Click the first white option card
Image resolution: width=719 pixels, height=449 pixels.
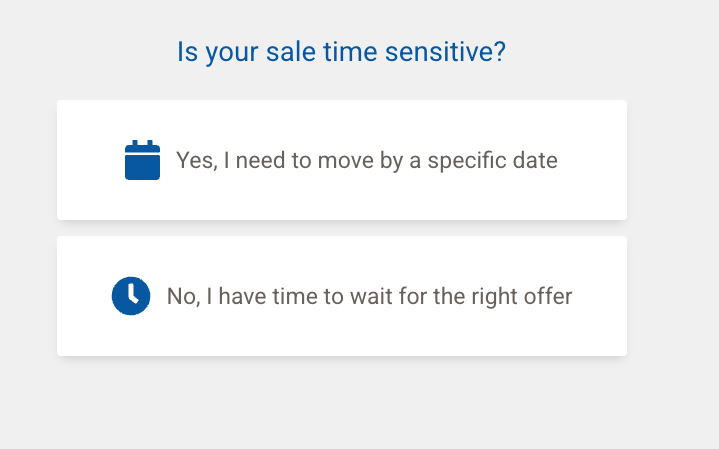(342, 160)
